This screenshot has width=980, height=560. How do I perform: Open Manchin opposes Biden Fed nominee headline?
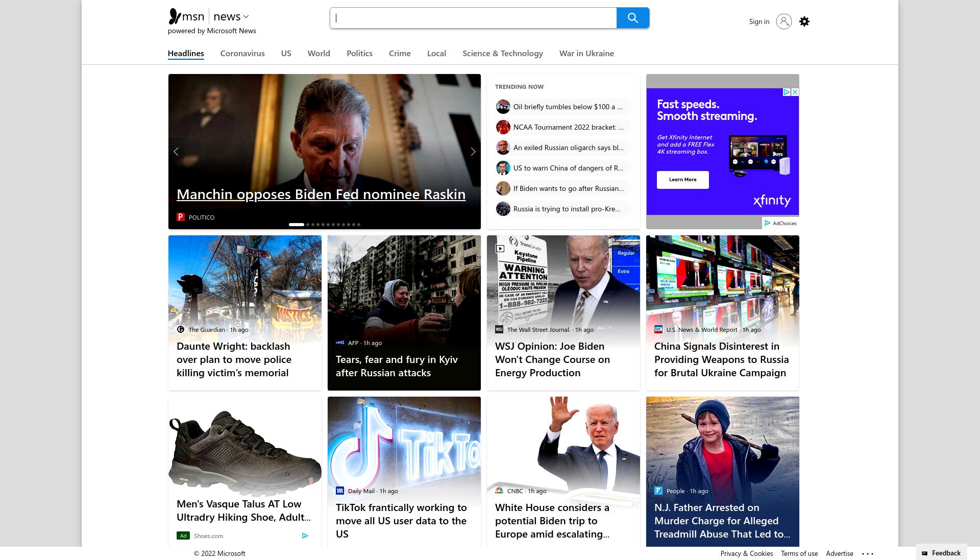point(321,194)
